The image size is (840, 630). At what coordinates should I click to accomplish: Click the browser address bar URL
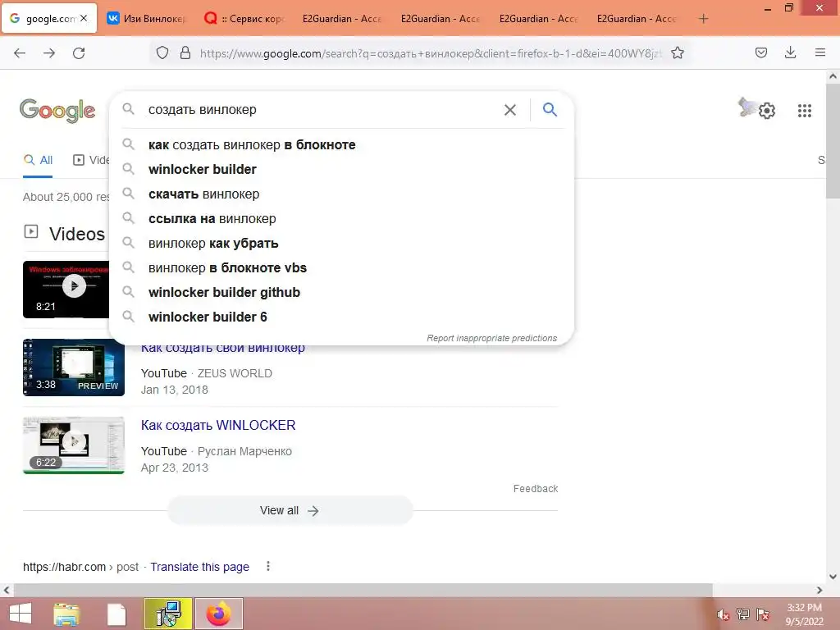click(x=431, y=53)
